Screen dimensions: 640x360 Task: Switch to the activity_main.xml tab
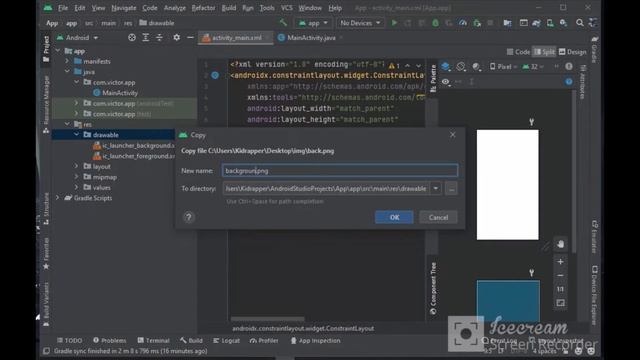pos(236,38)
